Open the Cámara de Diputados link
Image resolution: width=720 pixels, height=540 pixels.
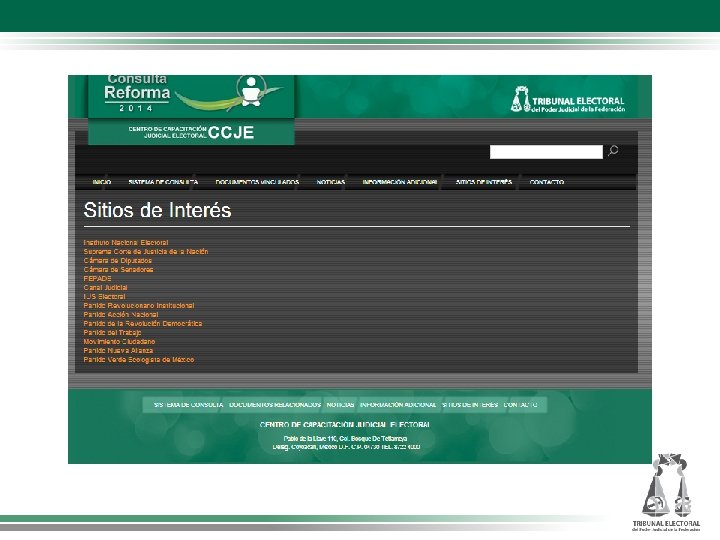[x=118, y=260]
